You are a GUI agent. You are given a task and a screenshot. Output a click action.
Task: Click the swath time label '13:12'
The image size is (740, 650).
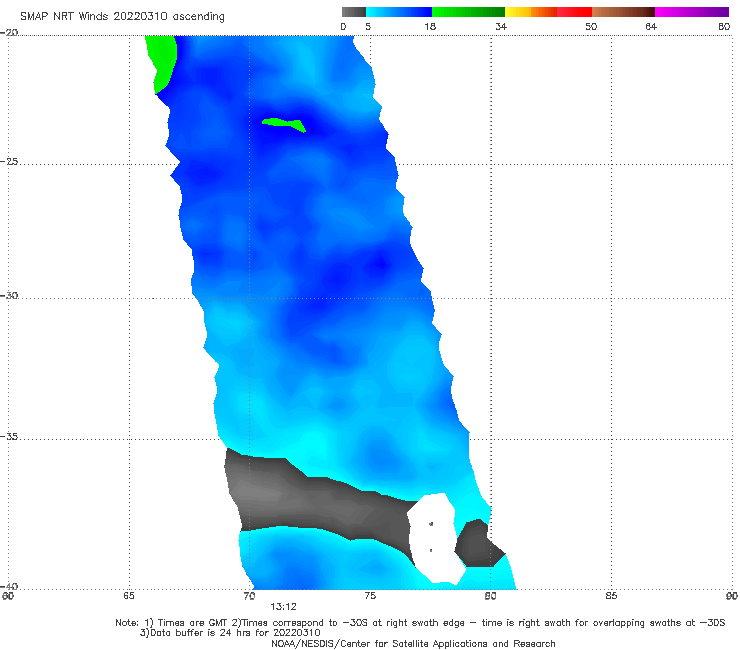pos(283,607)
